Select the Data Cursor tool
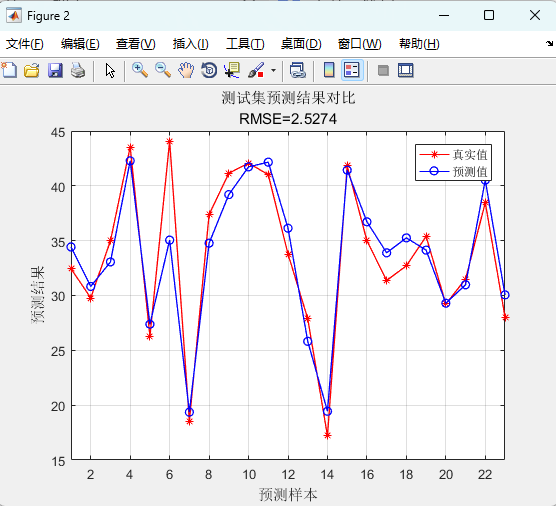Viewport: 556px width, 506px height. (x=232, y=70)
